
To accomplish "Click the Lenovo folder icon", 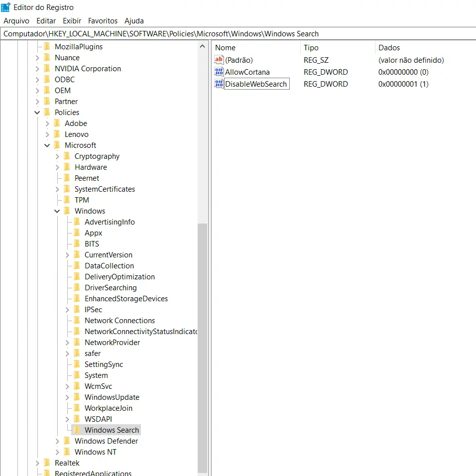I will (57, 134).
